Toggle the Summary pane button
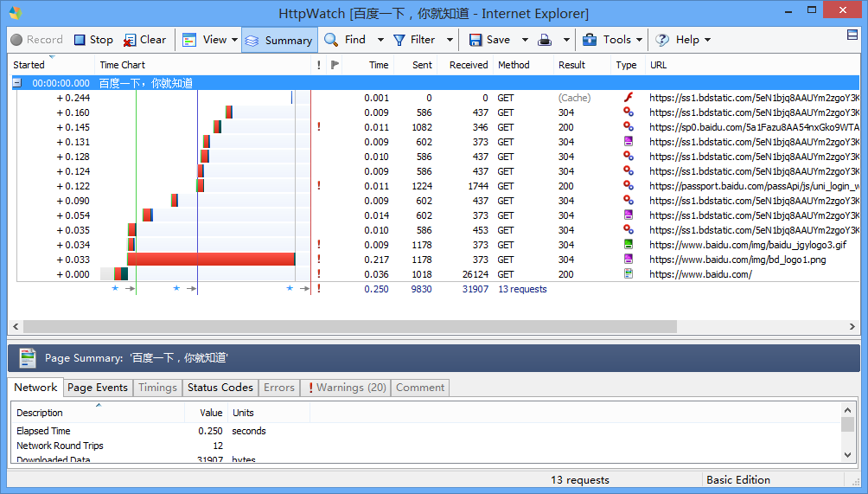 278,41
